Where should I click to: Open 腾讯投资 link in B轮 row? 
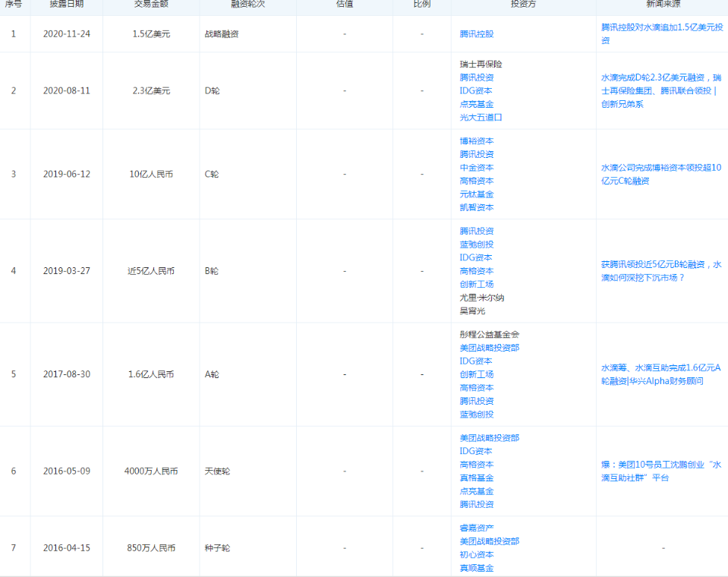tap(477, 231)
